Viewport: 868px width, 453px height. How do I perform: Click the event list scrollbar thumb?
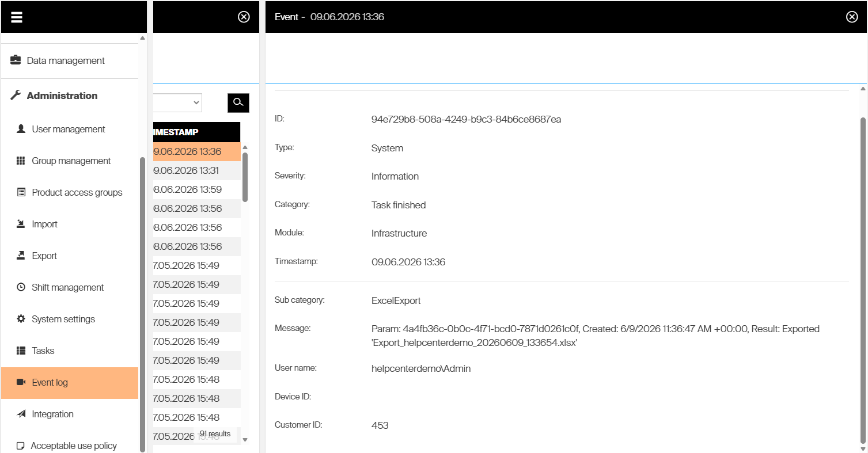tap(245, 177)
